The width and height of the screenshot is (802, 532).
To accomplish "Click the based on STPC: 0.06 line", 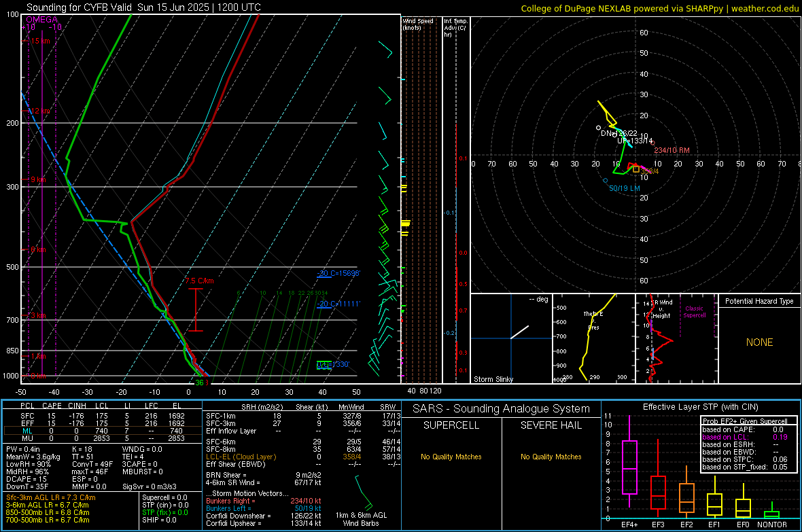I will click(745, 459).
